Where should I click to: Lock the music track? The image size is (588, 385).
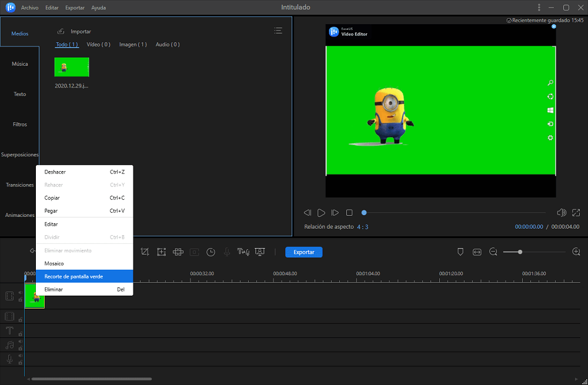click(21, 348)
